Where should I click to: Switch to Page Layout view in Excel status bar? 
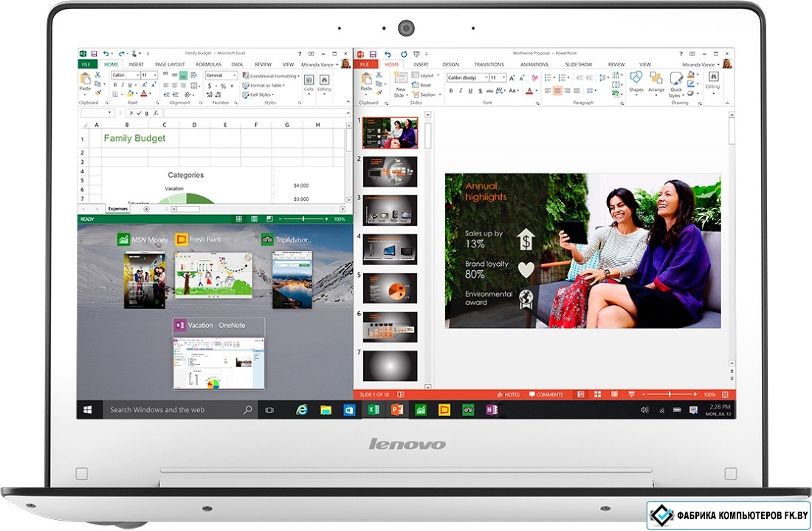point(254,219)
